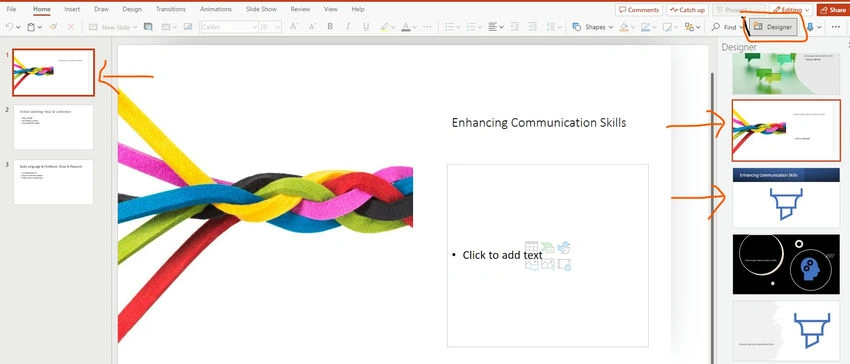Choose the blue-header funnel design idea
This screenshot has height=364, width=850.
pos(786,197)
